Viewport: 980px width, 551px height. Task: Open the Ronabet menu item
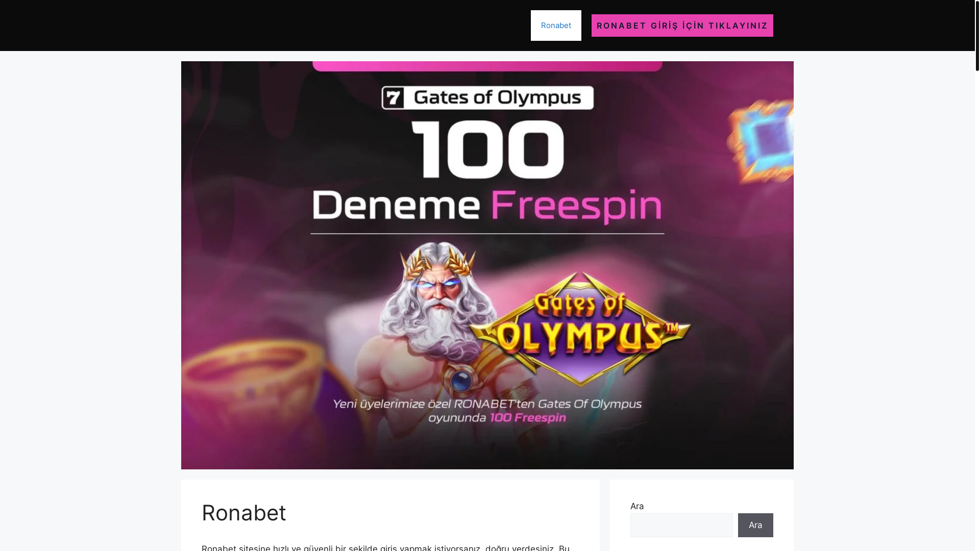click(556, 26)
